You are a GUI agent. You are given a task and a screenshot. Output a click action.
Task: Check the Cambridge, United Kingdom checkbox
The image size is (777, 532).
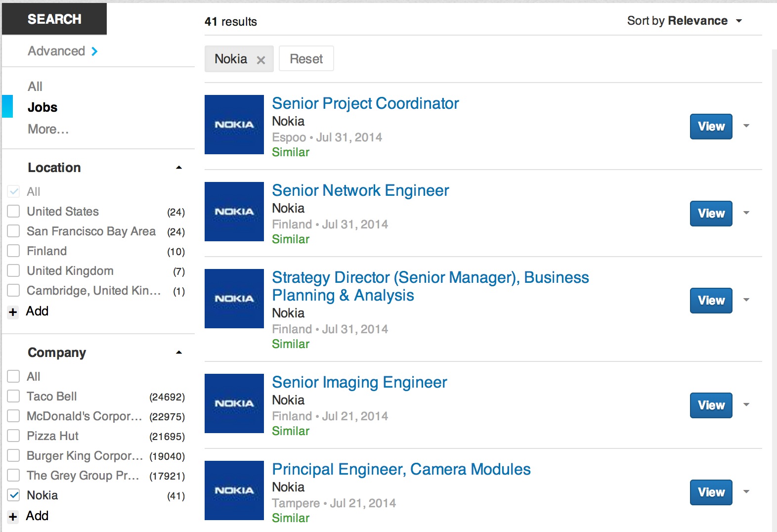(13, 291)
